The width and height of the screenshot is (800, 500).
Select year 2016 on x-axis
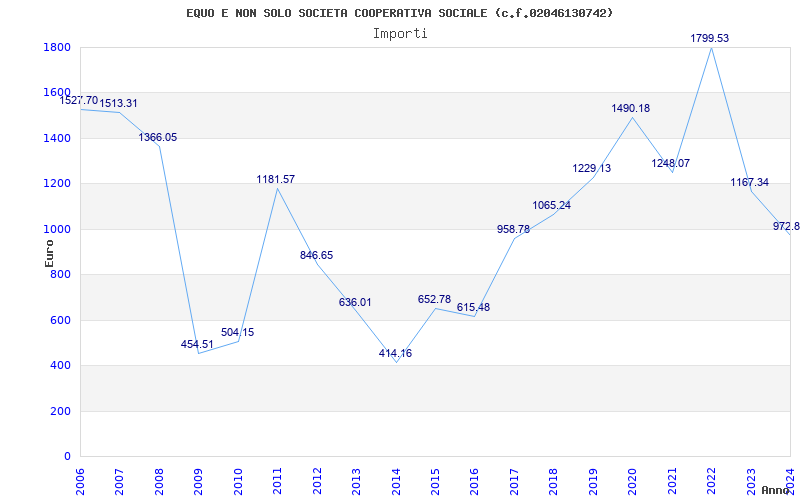tap(474, 481)
